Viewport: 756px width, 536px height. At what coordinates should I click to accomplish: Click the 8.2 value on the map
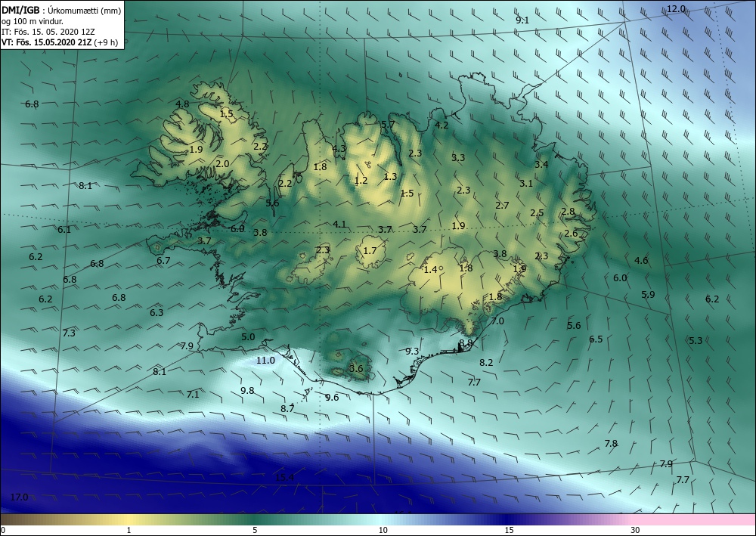click(x=486, y=362)
